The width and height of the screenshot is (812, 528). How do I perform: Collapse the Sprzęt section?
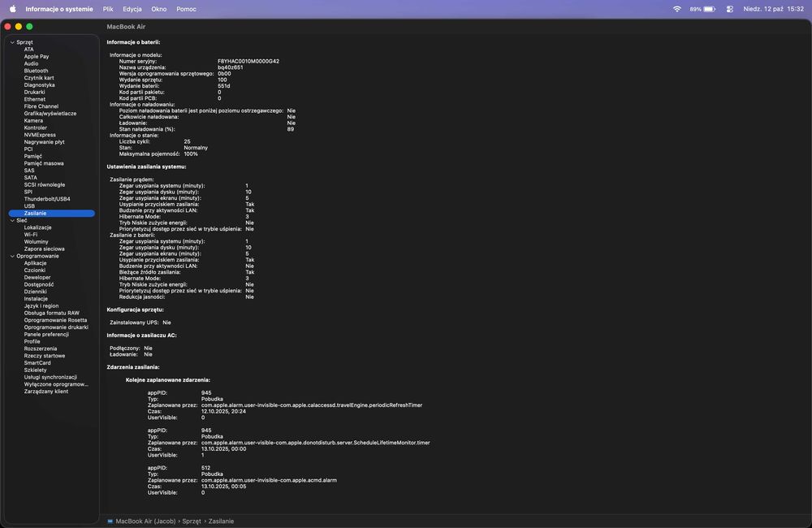[x=12, y=42]
